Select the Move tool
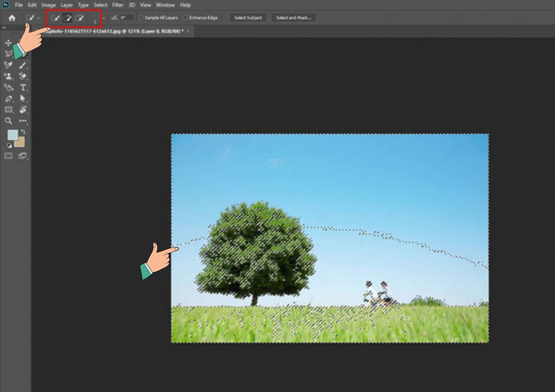555x392 pixels. tap(8, 43)
